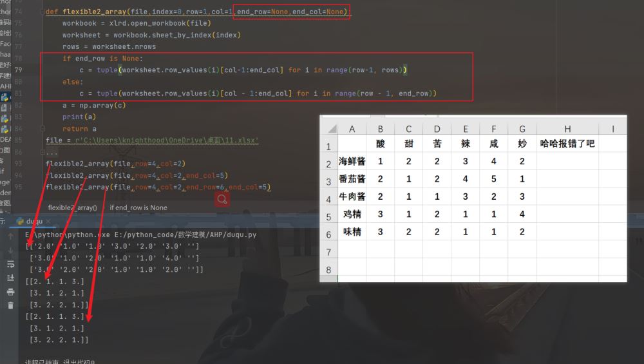Image resolution: width=644 pixels, height=364 pixels.
Task: Select column B header in Excel
Action: coord(381,129)
